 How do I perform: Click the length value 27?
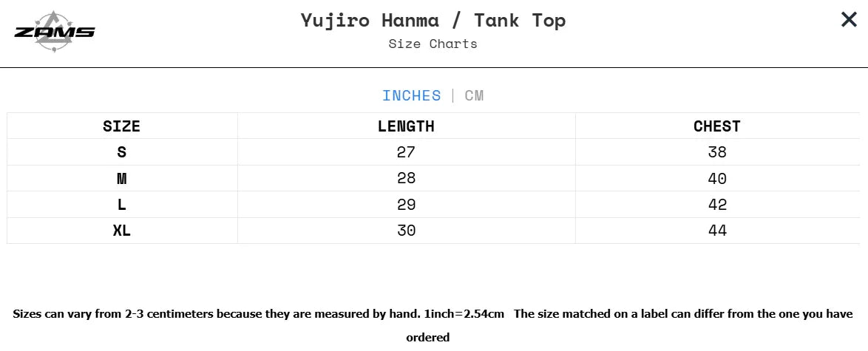coord(406,152)
